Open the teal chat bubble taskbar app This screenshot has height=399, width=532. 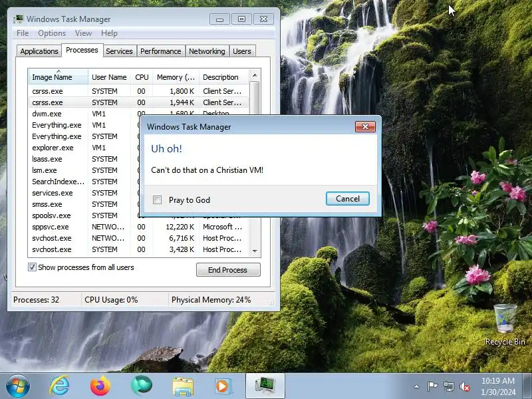click(142, 386)
